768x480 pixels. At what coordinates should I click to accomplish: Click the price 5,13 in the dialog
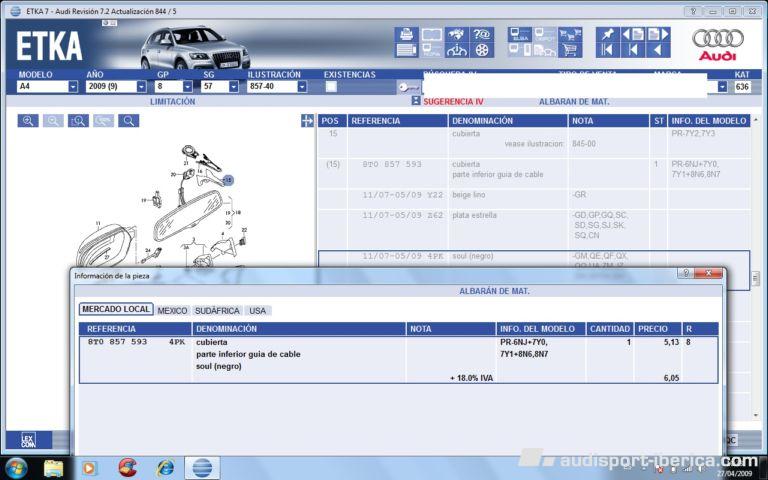pos(671,342)
